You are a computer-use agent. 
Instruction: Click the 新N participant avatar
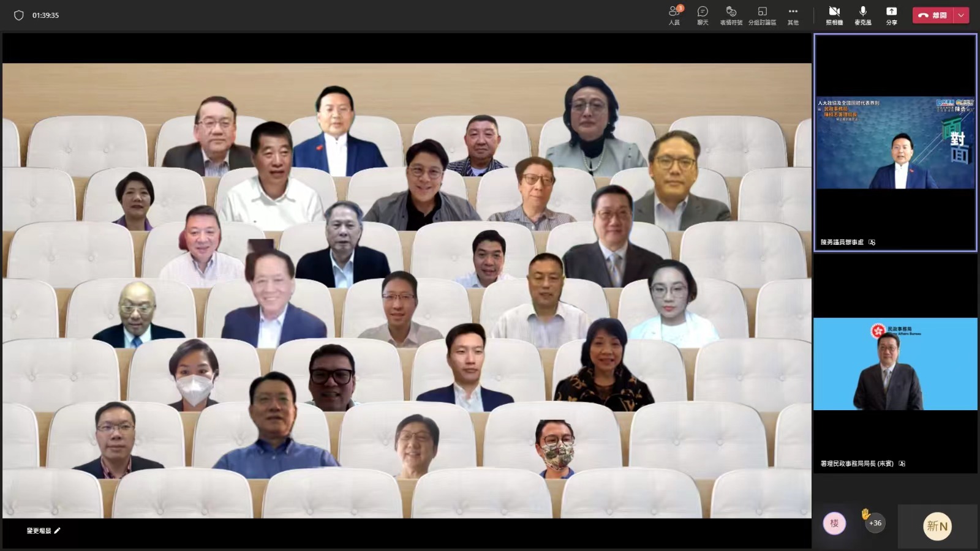[937, 526]
